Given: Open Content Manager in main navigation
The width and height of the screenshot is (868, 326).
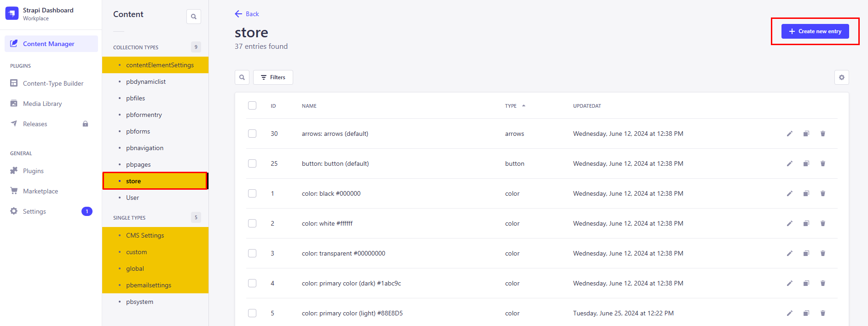Looking at the screenshot, I should pyautogui.click(x=51, y=44).
